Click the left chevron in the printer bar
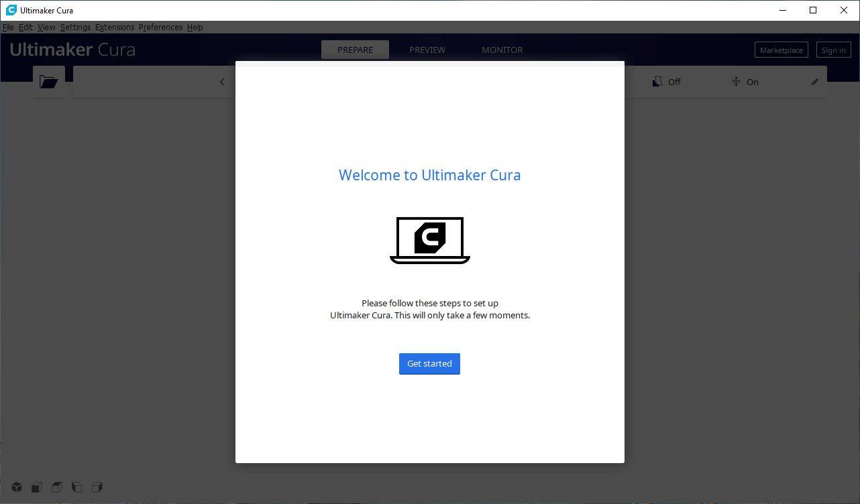 (x=222, y=82)
